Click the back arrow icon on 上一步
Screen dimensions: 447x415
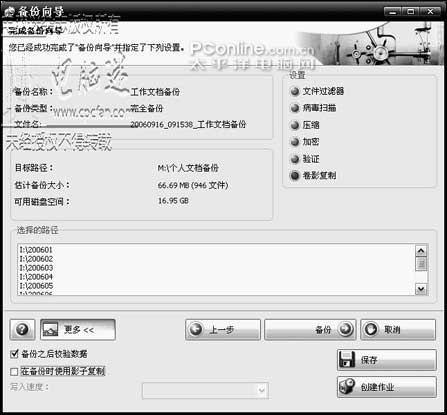point(196,329)
